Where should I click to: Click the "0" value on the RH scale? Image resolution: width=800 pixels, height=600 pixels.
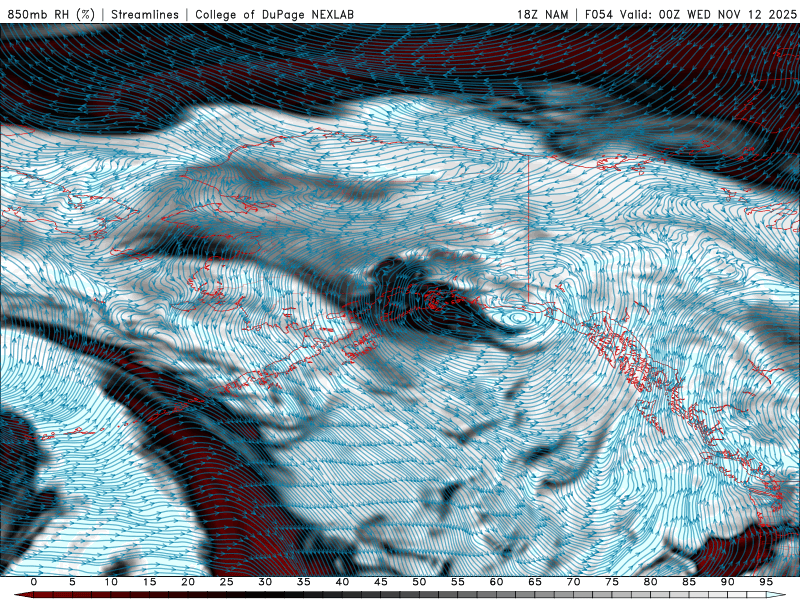pyautogui.click(x=34, y=582)
